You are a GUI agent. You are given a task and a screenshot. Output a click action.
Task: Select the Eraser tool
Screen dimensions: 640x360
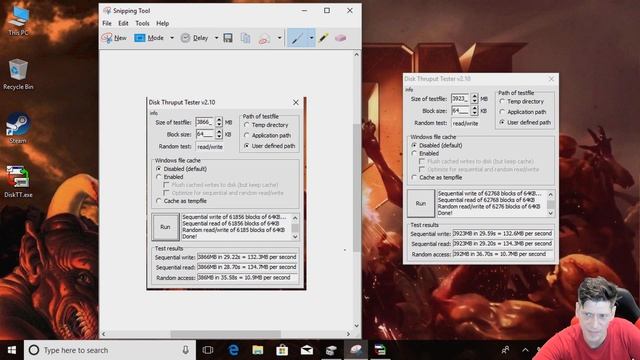point(340,38)
